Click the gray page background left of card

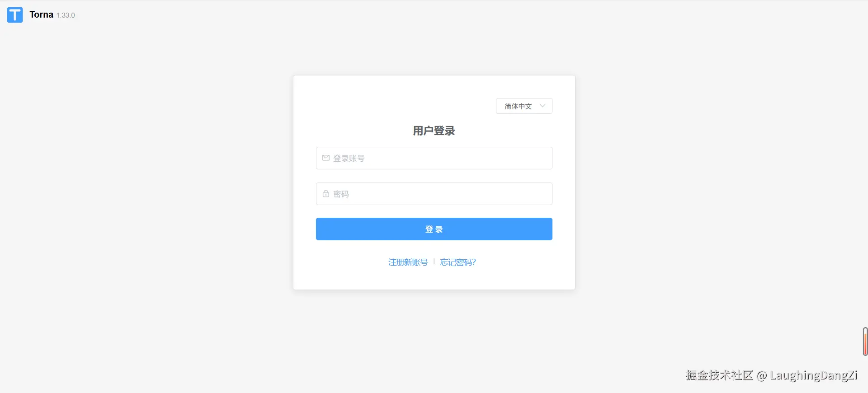coord(149,181)
